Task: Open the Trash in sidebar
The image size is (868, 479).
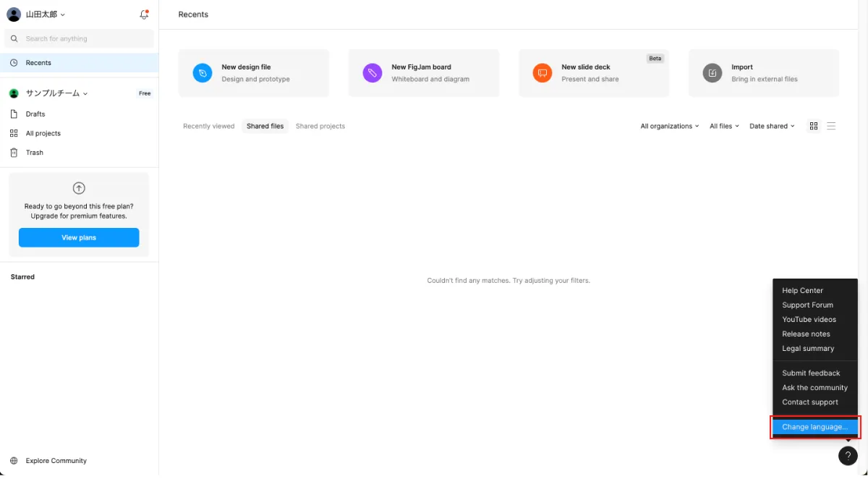Action: [x=34, y=153]
